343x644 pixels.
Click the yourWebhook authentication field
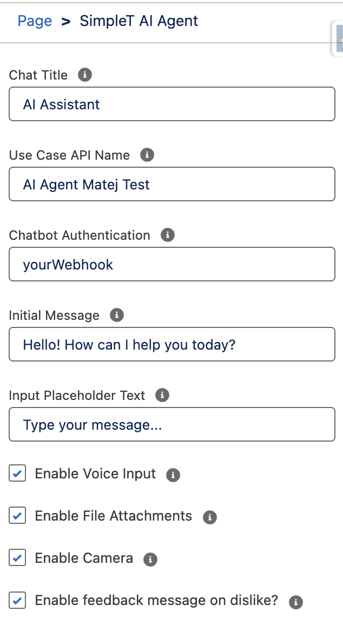click(x=171, y=264)
